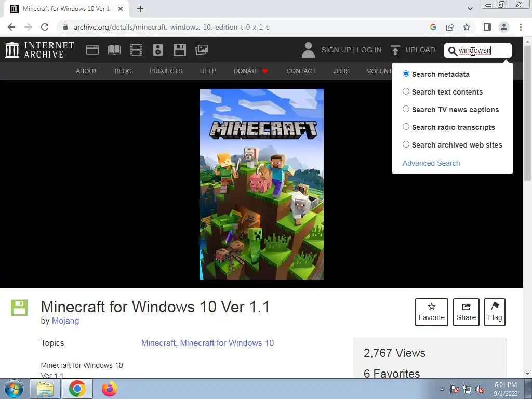Open Advanced Search link
Screen dimensions: 532x399
tap(431, 163)
